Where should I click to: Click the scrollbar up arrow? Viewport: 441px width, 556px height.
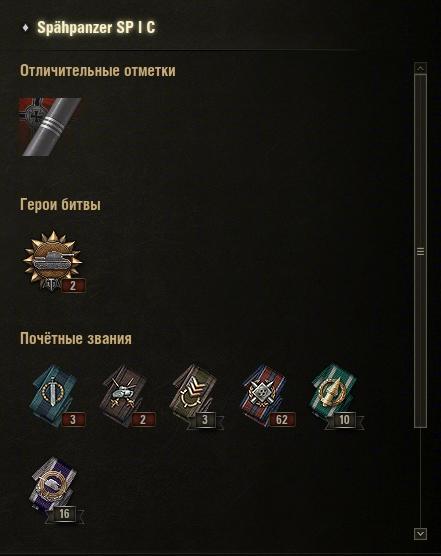pos(420,68)
